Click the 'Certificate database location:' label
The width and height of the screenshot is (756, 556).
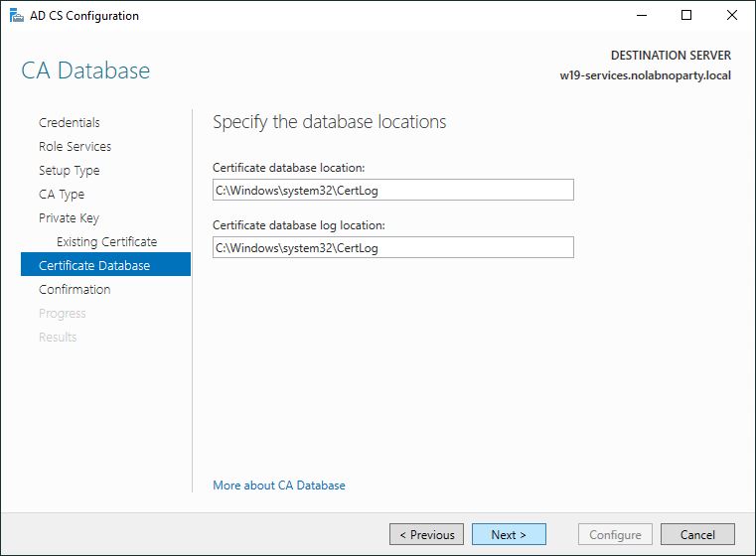pos(288,168)
